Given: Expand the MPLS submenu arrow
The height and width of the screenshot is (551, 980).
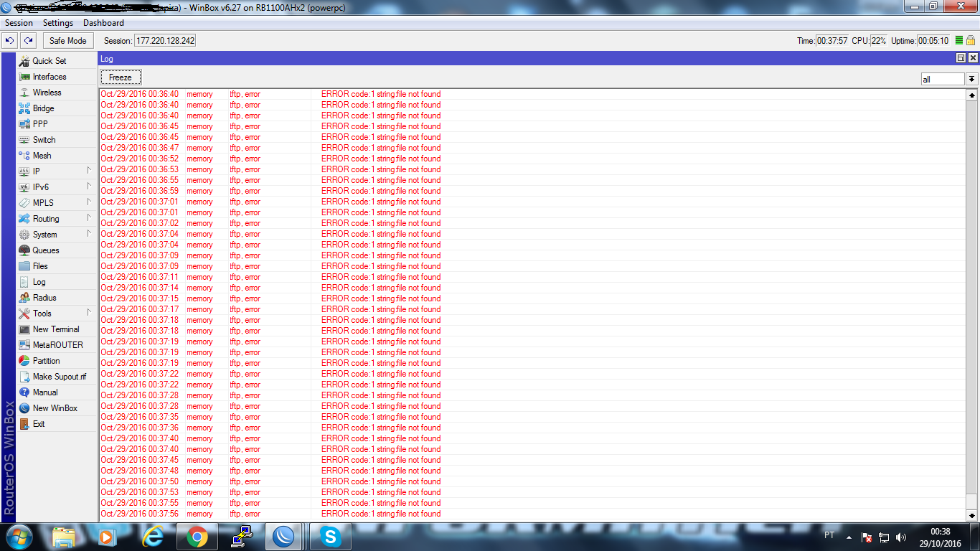Looking at the screenshot, I should pyautogui.click(x=89, y=202).
